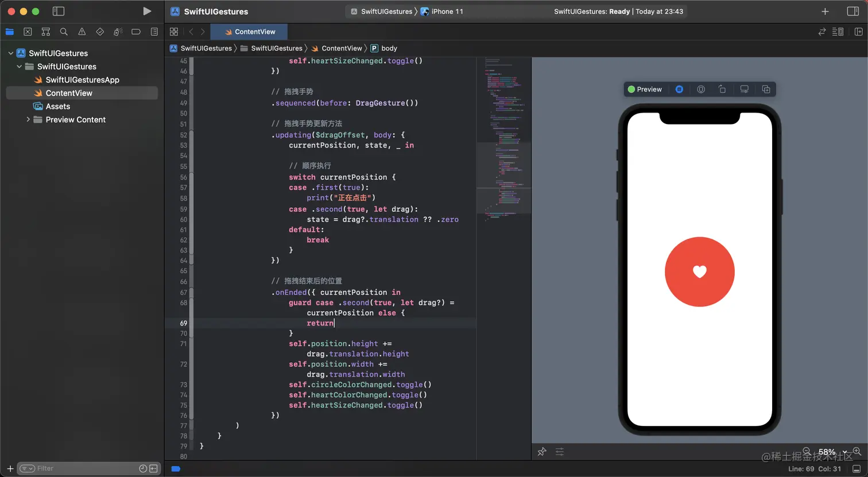
Task: Open the related items grid menu
Action: click(x=174, y=32)
